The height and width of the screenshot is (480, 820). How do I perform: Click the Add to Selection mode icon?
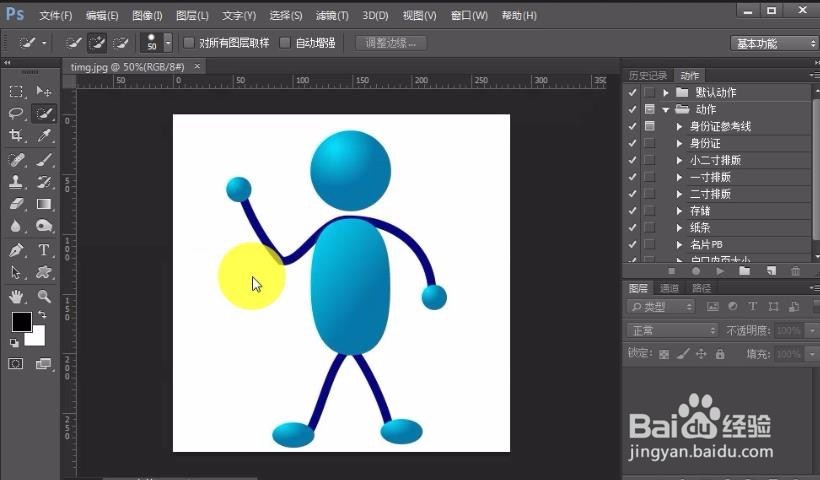97,43
